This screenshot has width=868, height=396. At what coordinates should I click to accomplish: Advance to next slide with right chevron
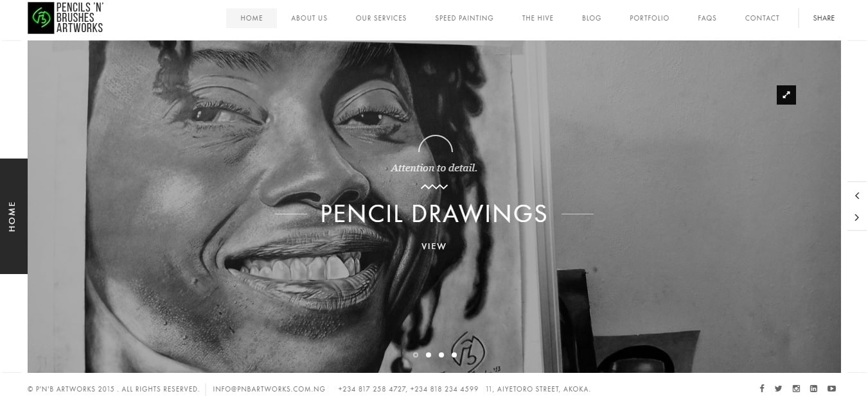857,218
